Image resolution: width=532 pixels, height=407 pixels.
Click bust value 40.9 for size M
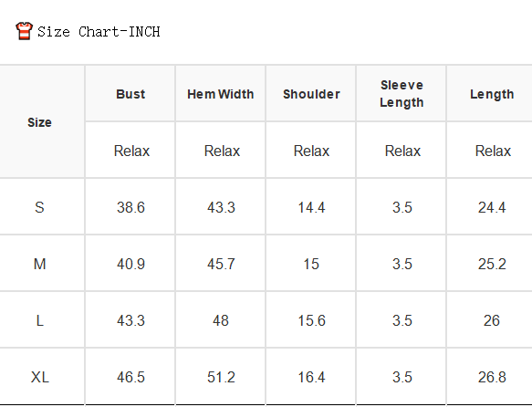[x=130, y=264]
